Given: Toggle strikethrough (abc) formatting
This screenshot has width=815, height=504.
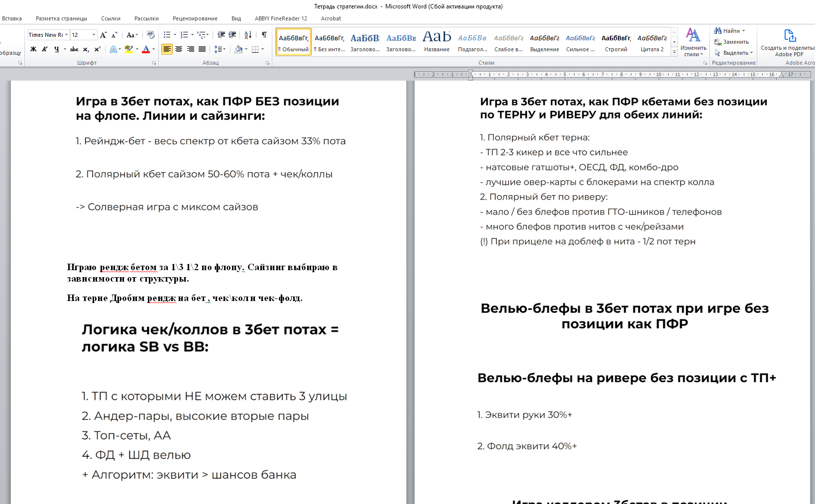Looking at the screenshot, I should coord(74,49).
